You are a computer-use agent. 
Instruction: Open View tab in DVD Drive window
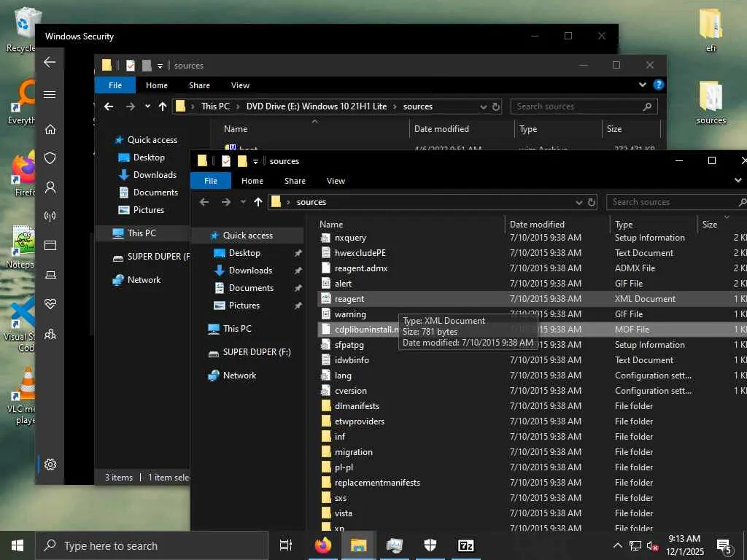[240, 85]
